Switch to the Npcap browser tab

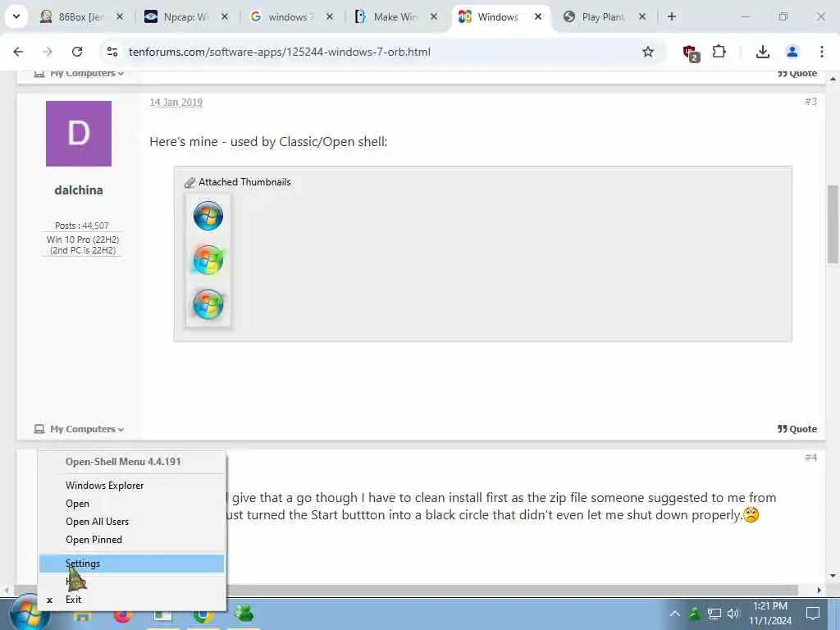click(x=186, y=17)
